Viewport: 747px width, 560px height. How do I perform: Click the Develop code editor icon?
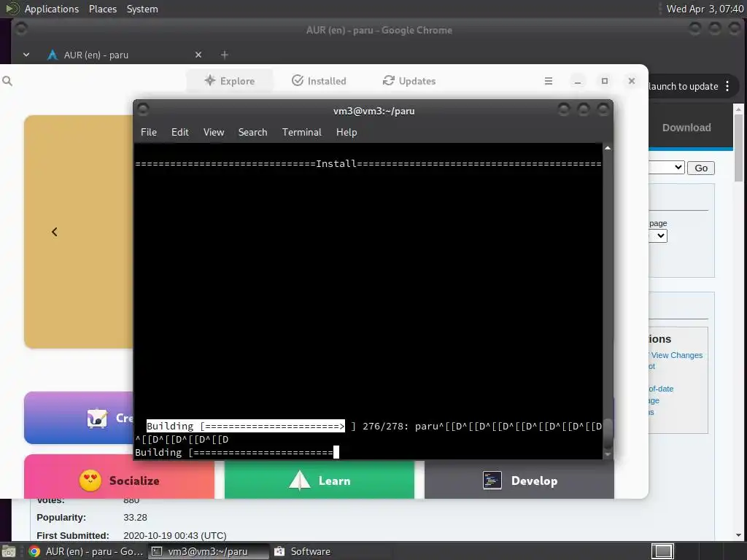(492, 481)
